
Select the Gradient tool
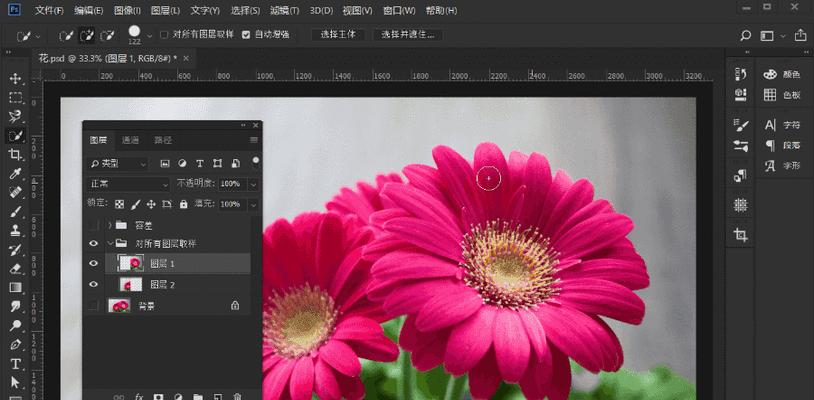(15, 287)
